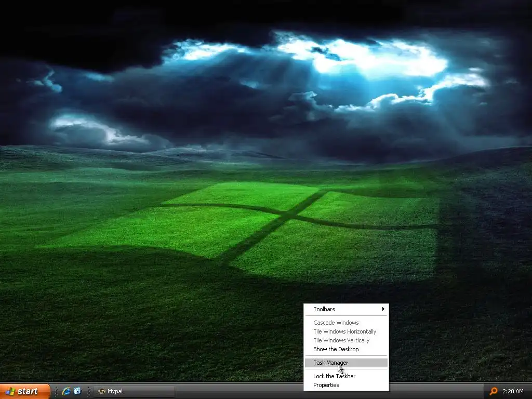Choose Cascade Windows in context menu
The image size is (532, 399).
point(346,323)
